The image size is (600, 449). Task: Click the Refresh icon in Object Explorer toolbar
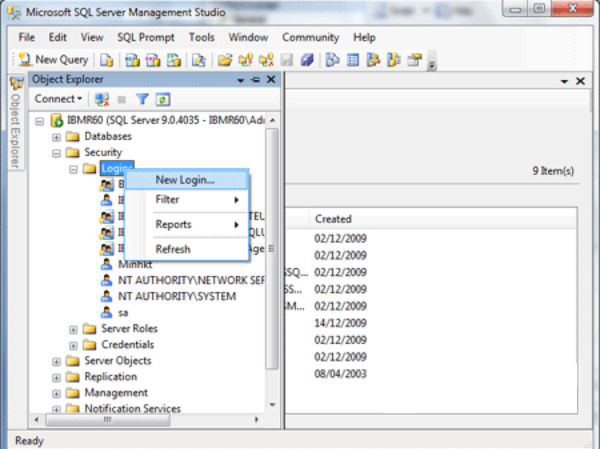coord(162,99)
